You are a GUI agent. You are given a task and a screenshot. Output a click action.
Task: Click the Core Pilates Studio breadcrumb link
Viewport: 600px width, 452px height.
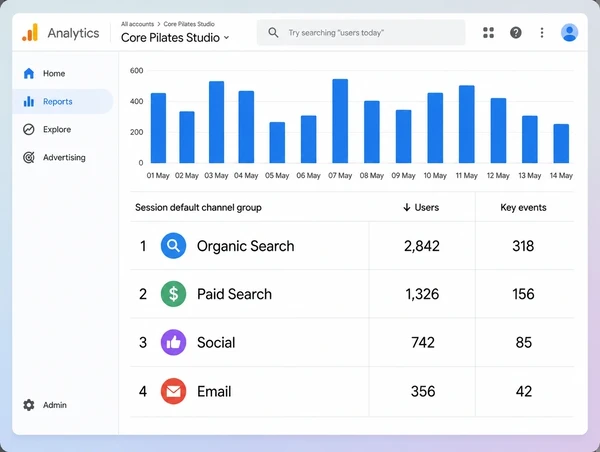click(x=189, y=24)
